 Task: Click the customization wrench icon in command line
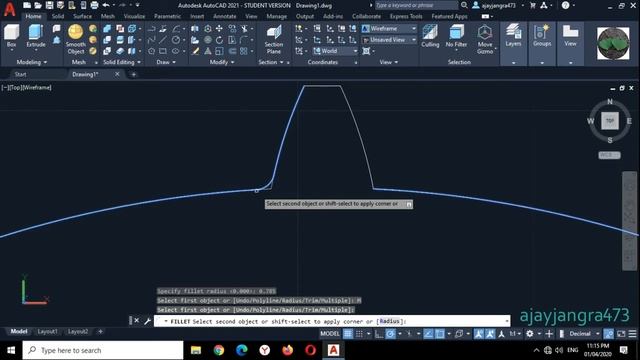[x=147, y=321]
